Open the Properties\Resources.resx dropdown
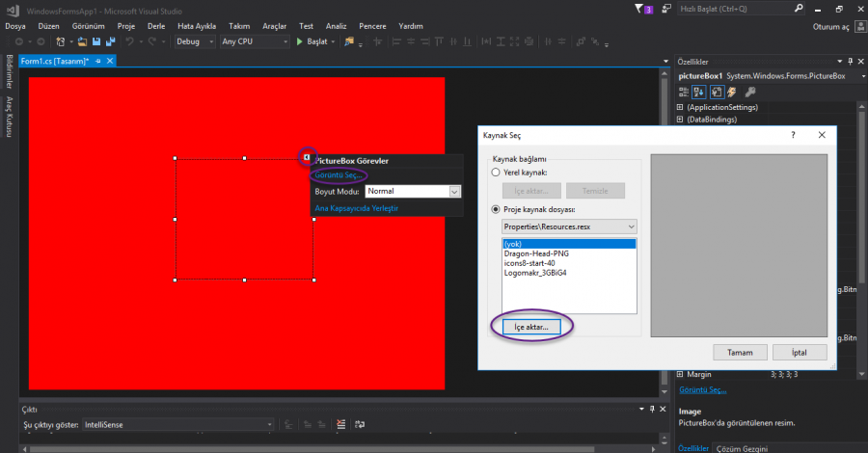The image size is (868, 453). pyautogui.click(x=569, y=226)
